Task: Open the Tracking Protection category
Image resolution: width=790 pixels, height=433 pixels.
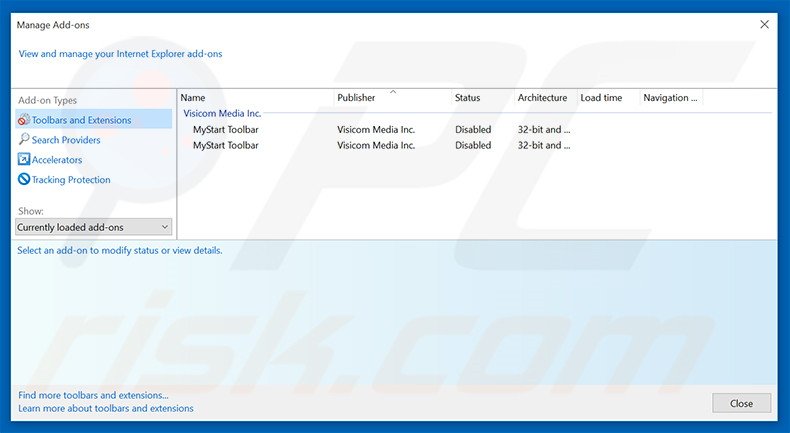Action: point(71,180)
